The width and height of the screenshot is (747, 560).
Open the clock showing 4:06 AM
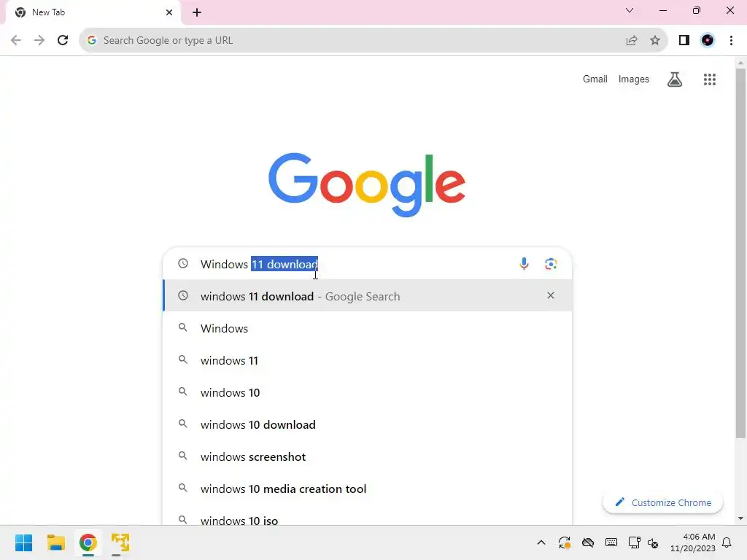point(693,542)
